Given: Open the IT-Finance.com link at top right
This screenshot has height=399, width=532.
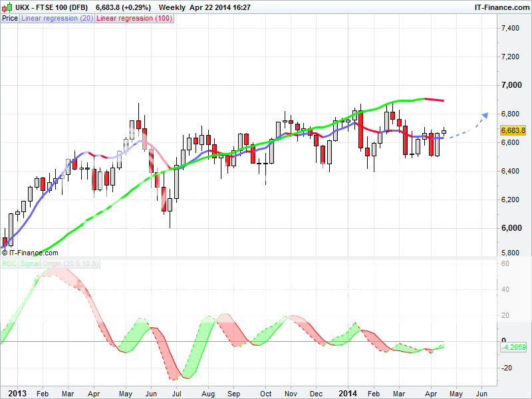Looking at the screenshot, I should (x=500, y=7).
